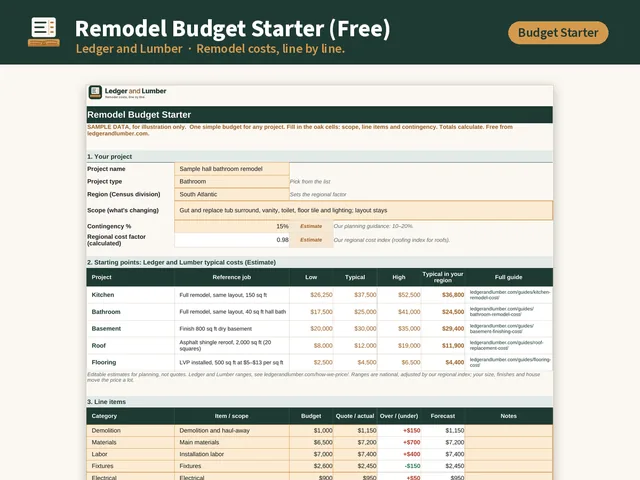Click the Fixtures over/under -$150 value

pos(412,466)
